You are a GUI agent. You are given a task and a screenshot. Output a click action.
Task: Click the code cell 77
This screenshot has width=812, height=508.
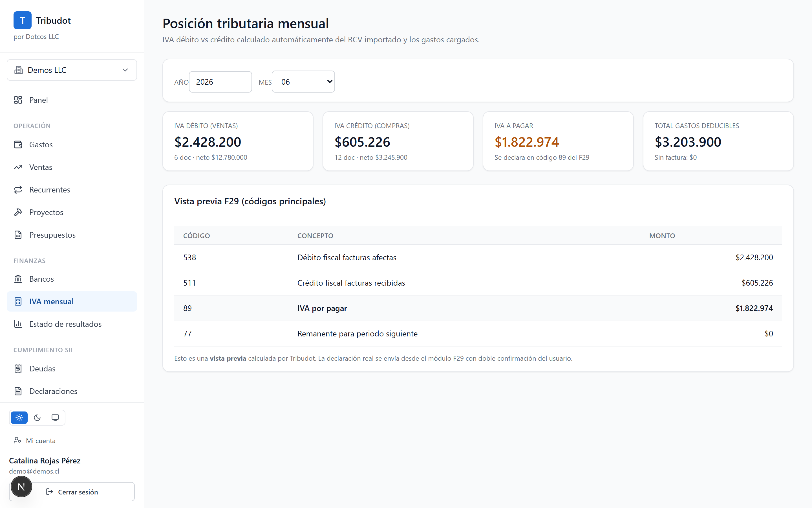point(187,334)
